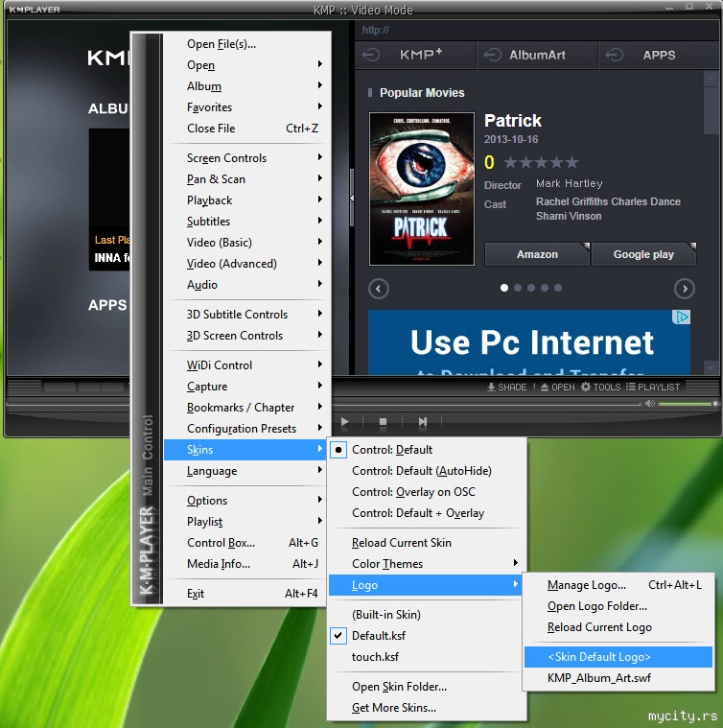Select the first carousel page dot

pos(504,288)
